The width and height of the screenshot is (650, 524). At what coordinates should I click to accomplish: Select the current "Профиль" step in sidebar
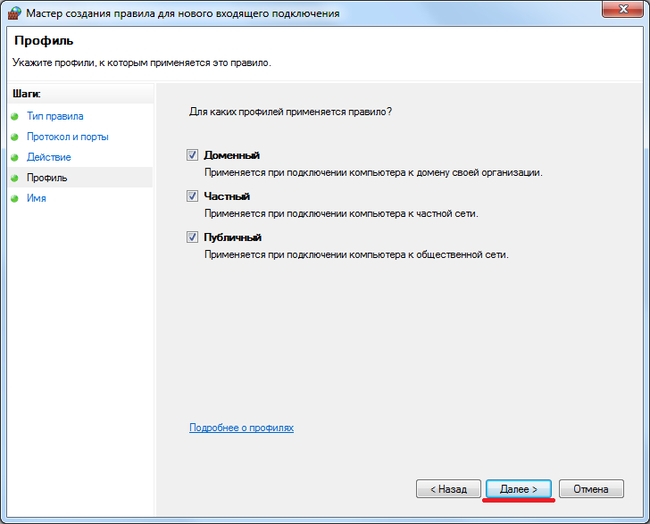coord(47,178)
